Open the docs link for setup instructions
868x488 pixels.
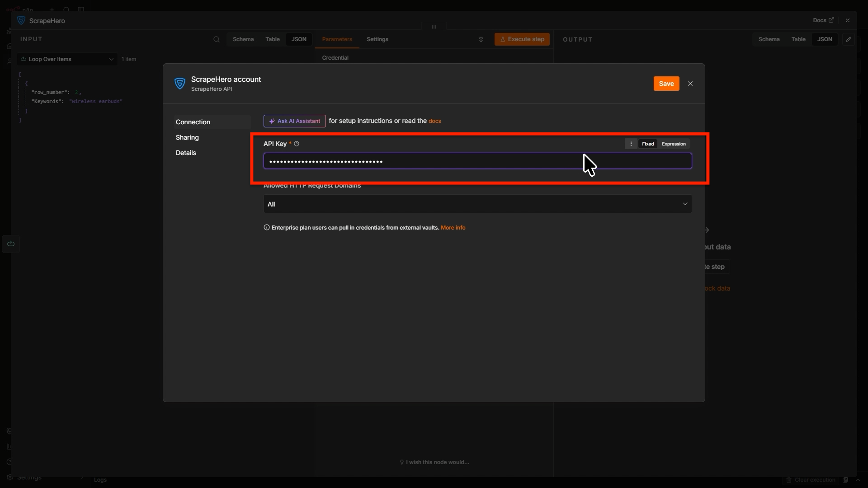[434, 121]
